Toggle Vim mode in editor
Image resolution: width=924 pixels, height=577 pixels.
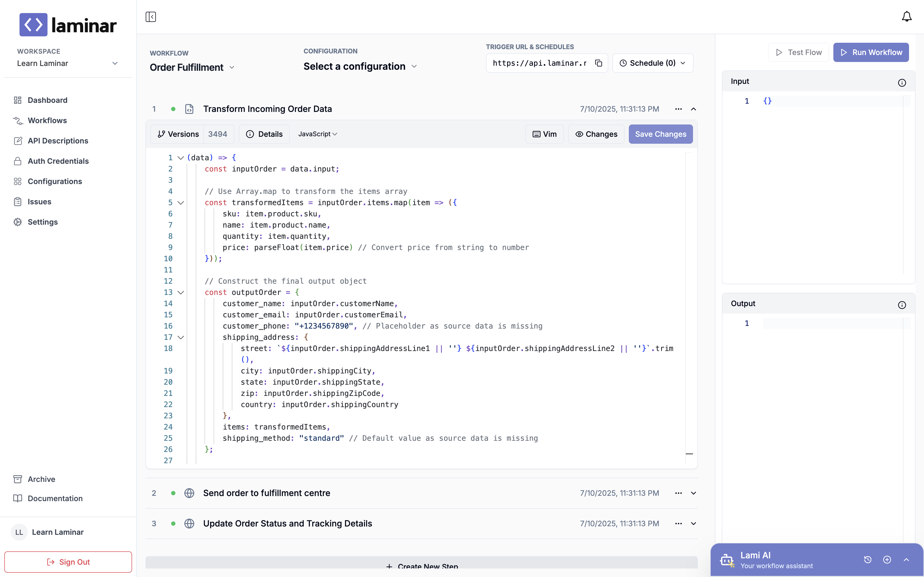tap(544, 134)
